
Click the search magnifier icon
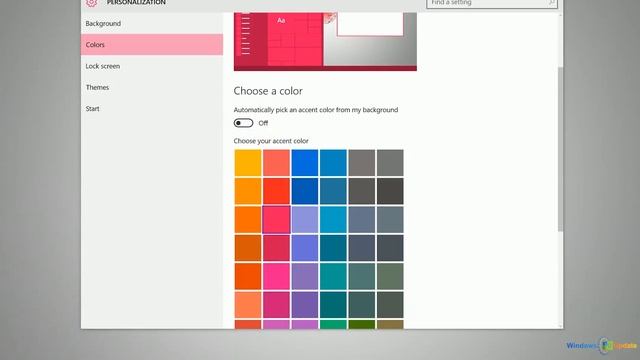click(x=551, y=2)
